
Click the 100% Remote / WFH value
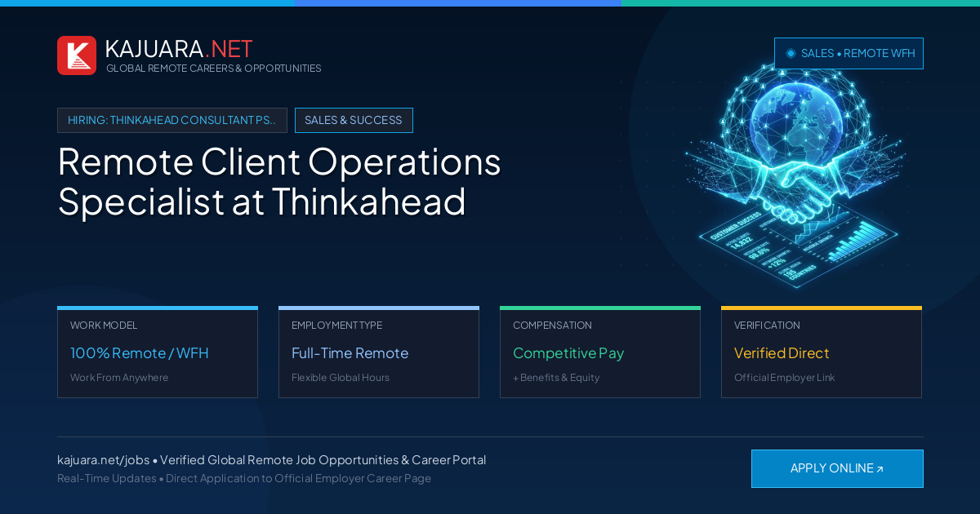coord(140,353)
